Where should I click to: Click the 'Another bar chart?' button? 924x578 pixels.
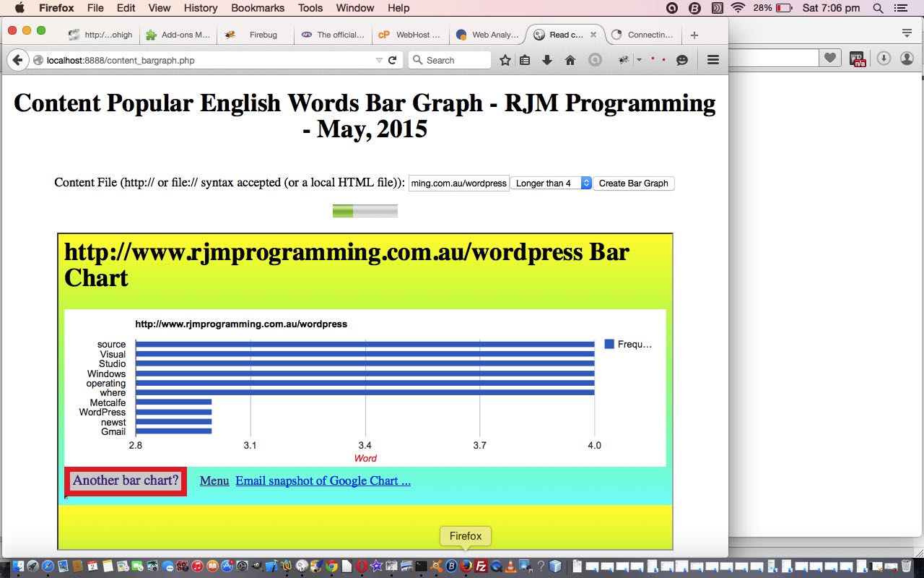(126, 481)
